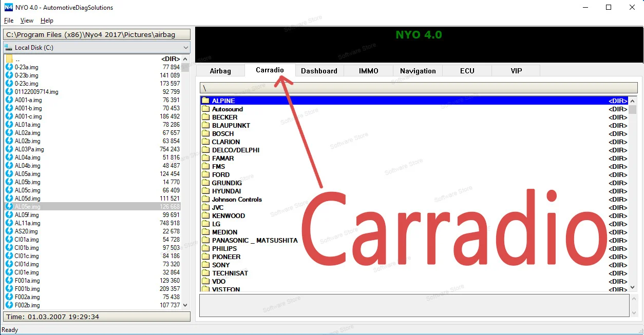Switch to the Navigation tab
644x335 pixels.
point(418,71)
